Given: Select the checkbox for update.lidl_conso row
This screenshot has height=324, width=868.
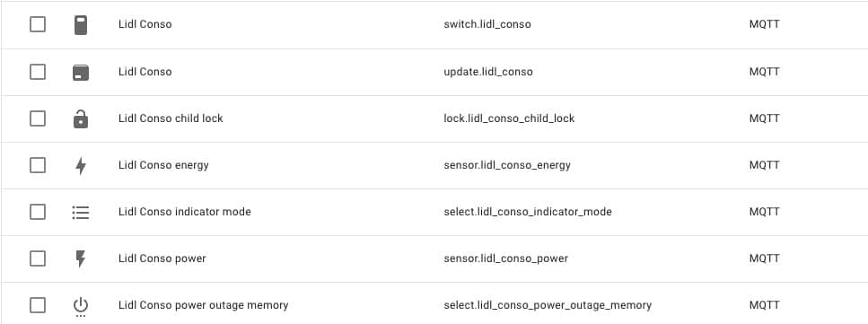Looking at the screenshot, I should point(38,72).
